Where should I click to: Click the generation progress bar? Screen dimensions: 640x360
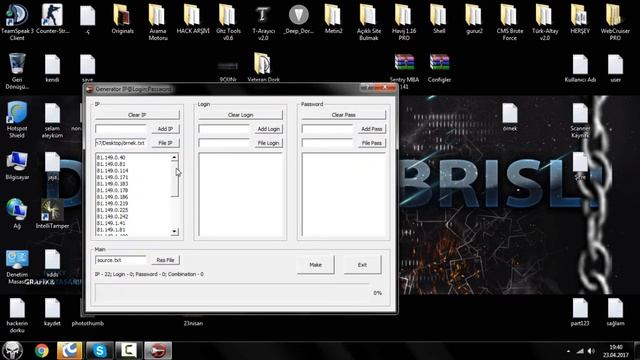[233, 293]
